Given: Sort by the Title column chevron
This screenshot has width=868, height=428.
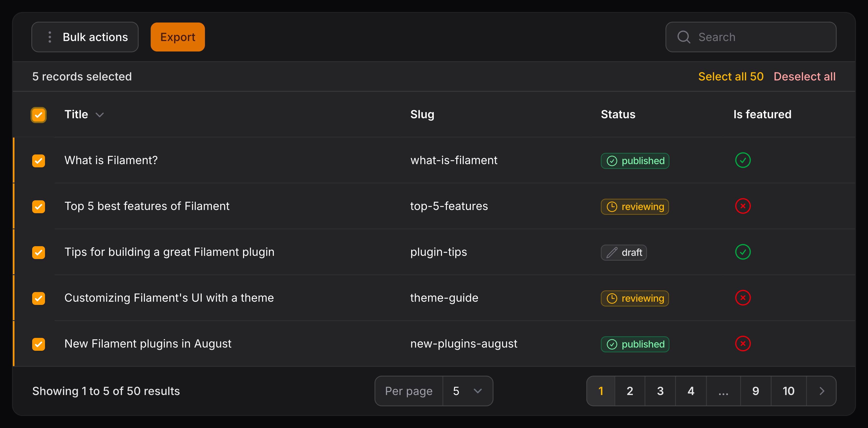Looking at the screenshot, I should click(99, 115).
